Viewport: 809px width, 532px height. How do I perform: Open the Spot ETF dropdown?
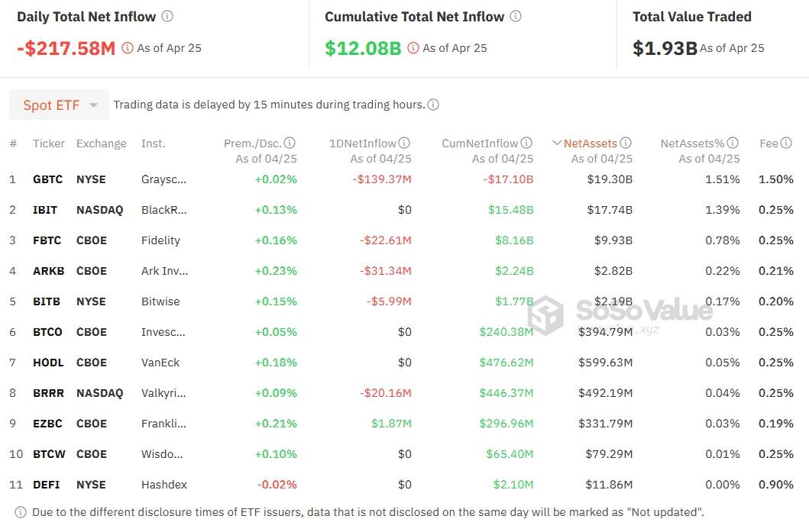click(60, 105)
